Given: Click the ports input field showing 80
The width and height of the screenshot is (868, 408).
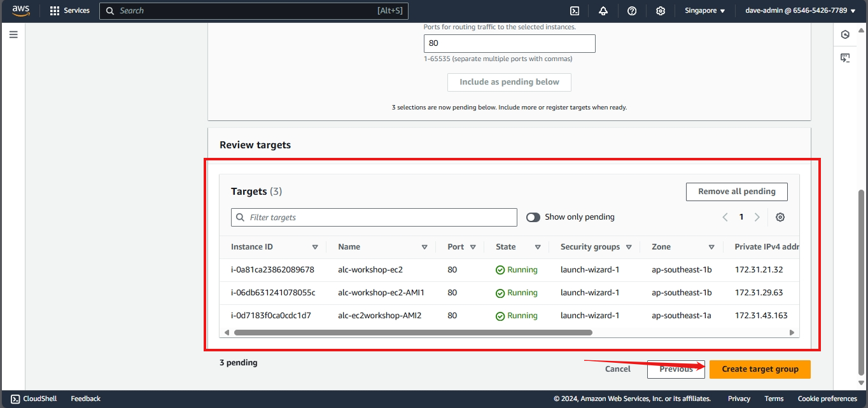Looking at the screenshot, I should (509, 43).
